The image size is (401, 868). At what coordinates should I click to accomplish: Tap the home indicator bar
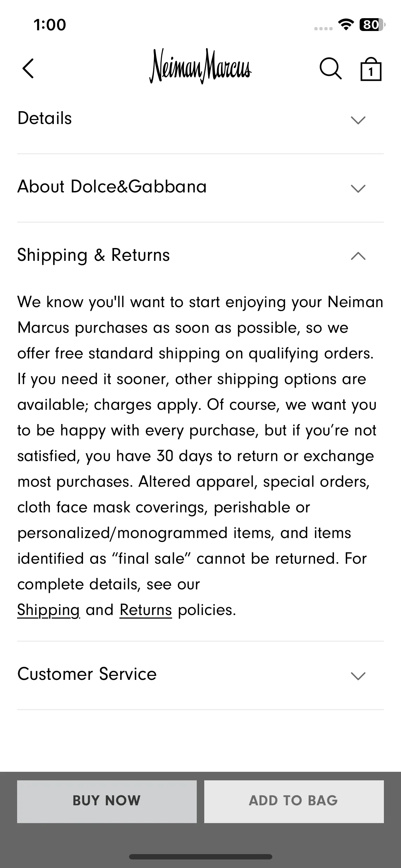[x=200, y=857]
